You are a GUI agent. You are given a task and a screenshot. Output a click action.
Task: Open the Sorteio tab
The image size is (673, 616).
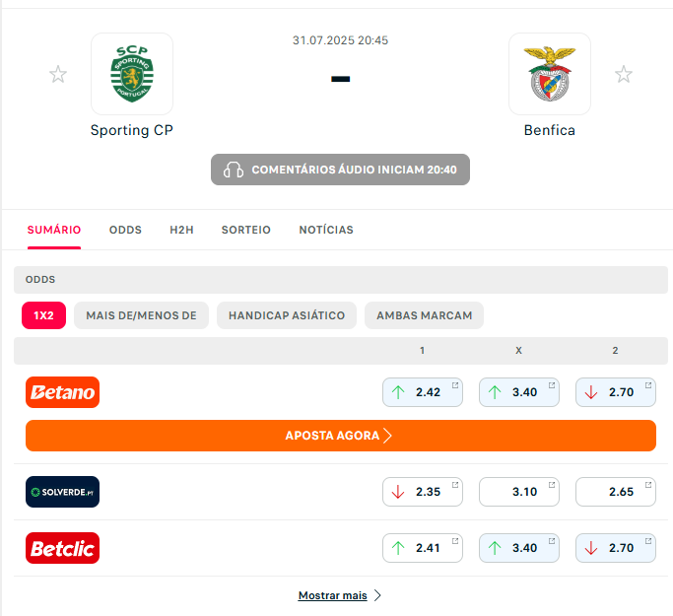(246, 230)
